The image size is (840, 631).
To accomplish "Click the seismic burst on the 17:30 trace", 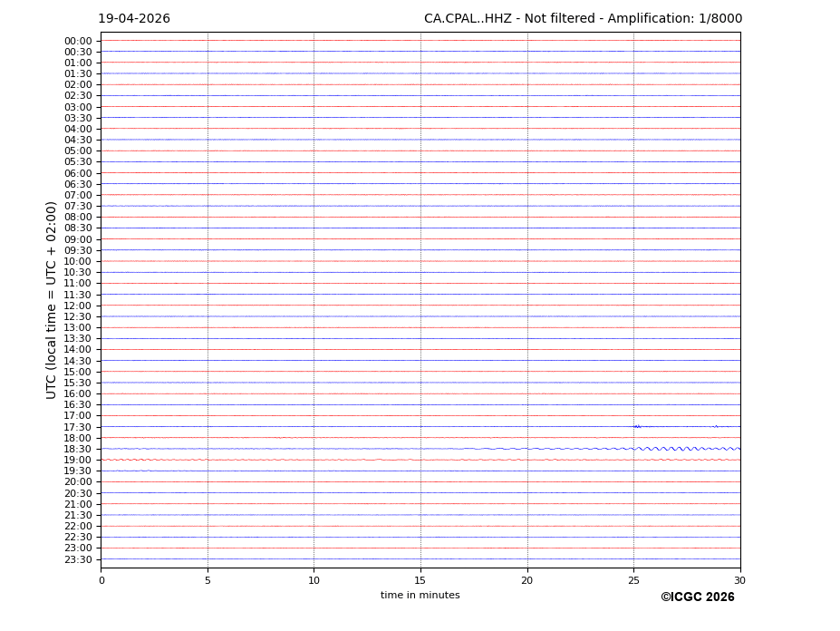I will (637, 426).
